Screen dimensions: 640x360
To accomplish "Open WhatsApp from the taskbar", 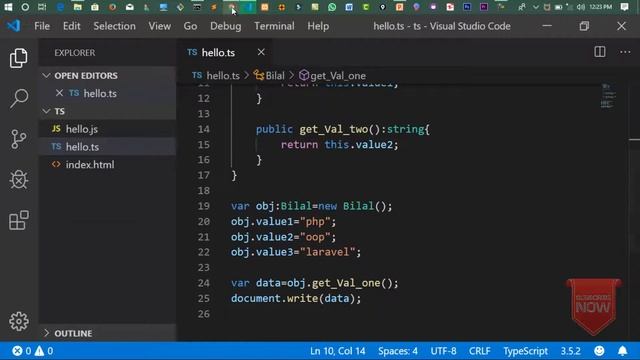I will tap(332, 7).
